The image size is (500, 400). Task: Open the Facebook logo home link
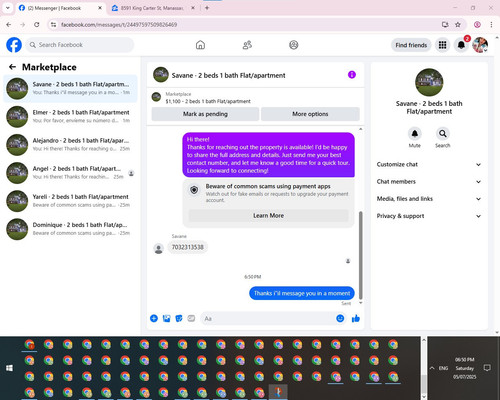coord(14,45)
